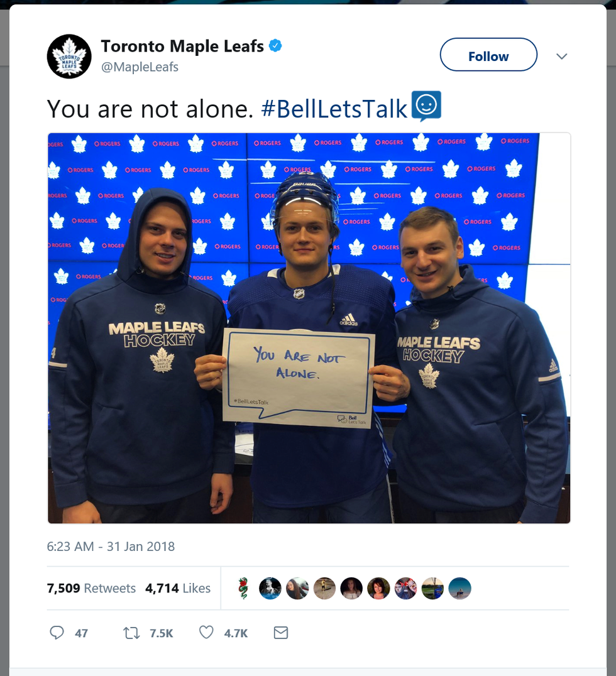The height and width of the screenshot is (676, 616).
Task: View the list of 4,714 Likes
Action: 178,588
